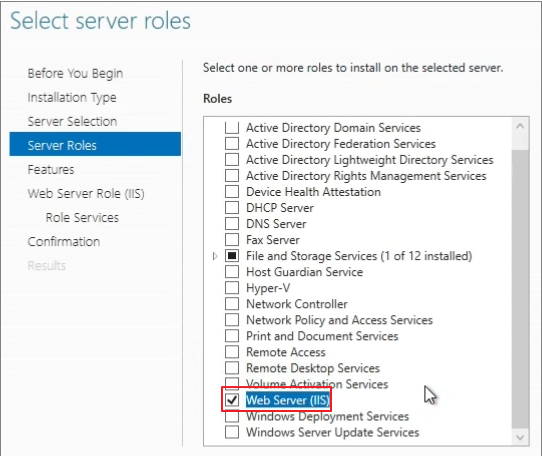Select the Remote Access label
542x456 pixels.
(x=286, y=352)
